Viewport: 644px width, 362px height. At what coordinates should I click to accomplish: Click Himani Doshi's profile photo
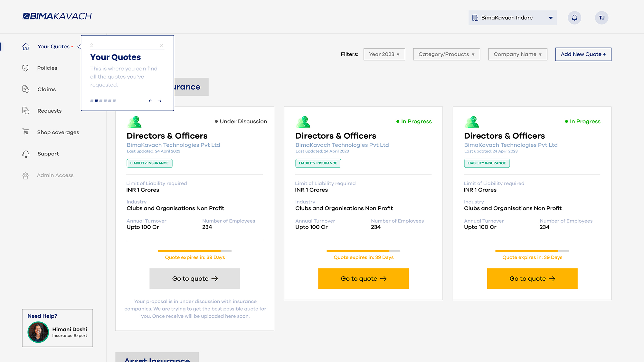click(x=38, y=332)
